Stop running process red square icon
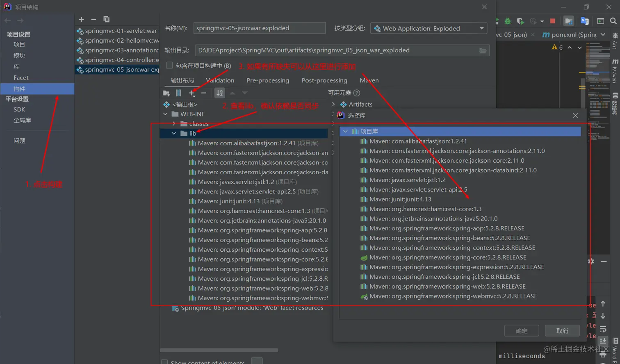This screenshot has height=364, width=620. (552, 21)
